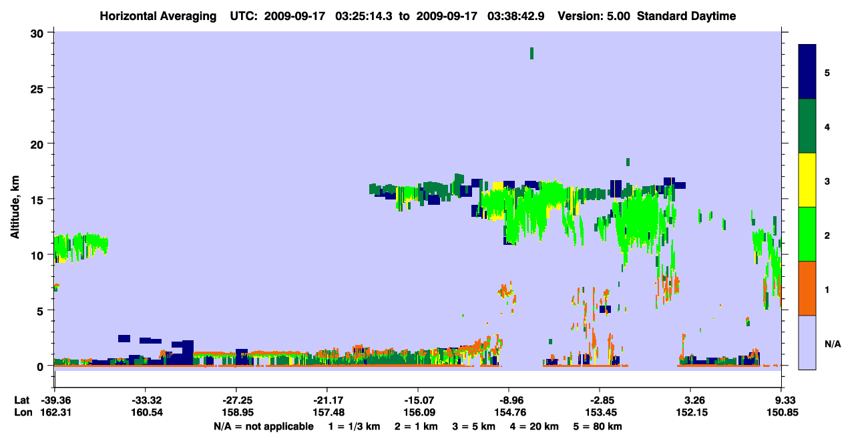Click the dark green colorbar segment labeled 4
Screen dimensions: 868x445
[x=807, y=126]
